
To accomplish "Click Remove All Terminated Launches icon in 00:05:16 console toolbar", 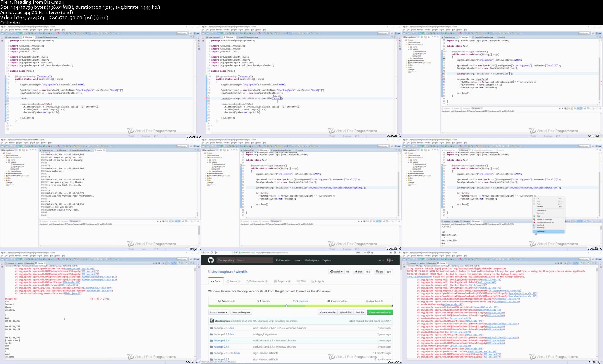I will click(163, 221).
